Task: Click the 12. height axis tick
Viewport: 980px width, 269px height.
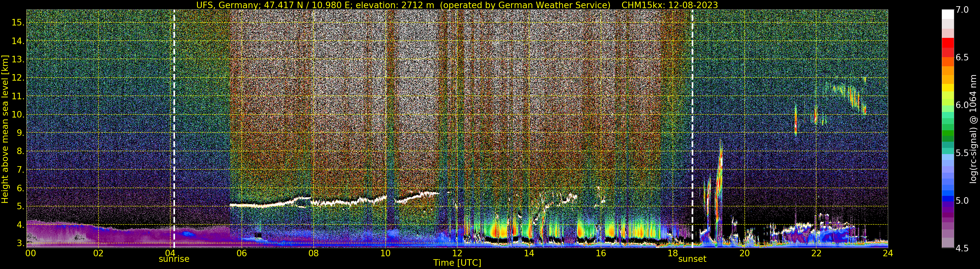Action: pyautogui.click(x=18, y=78)
